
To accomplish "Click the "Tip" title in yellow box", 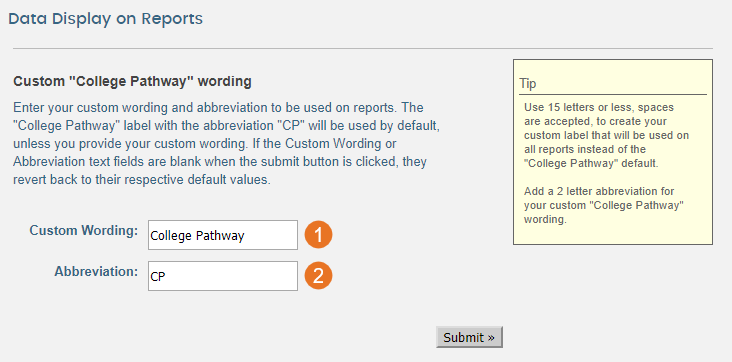I will pyautogui.click(x=528, y=84).
